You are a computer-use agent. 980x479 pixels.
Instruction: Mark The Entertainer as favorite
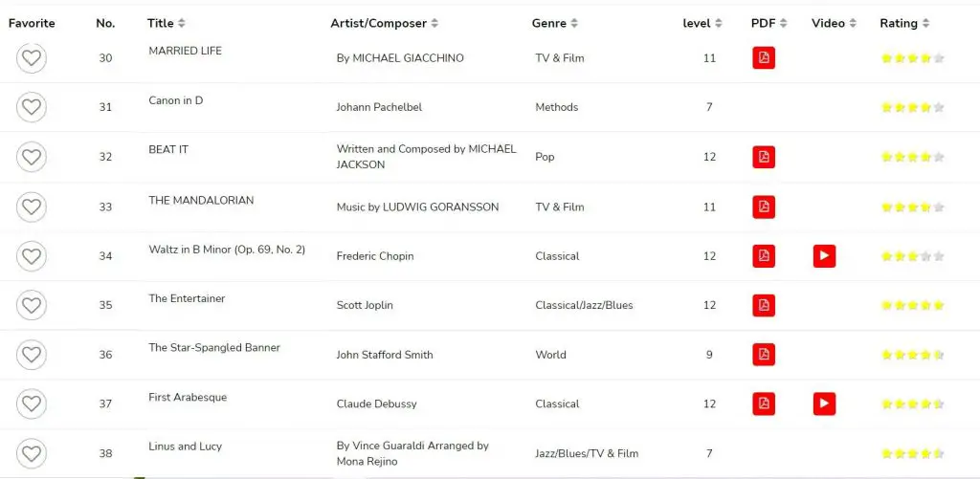(32, 305)
